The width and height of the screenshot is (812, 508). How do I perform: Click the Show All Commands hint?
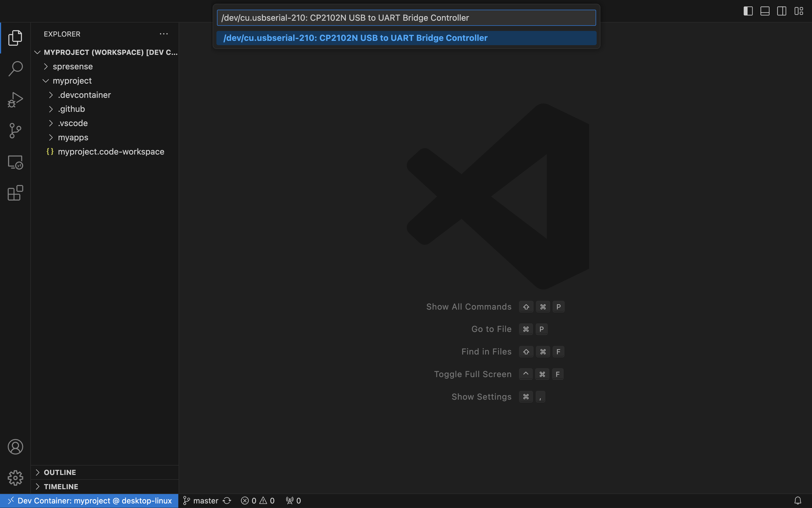469,307
